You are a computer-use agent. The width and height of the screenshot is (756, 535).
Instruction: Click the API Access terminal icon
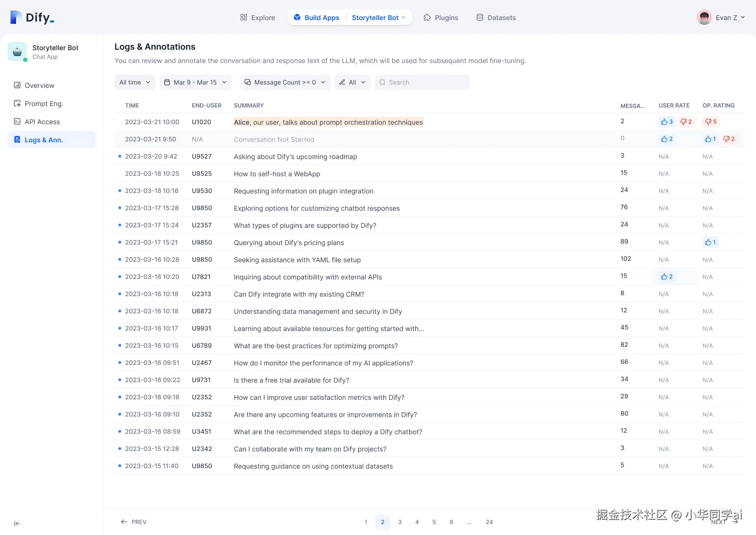pos(17,121)
